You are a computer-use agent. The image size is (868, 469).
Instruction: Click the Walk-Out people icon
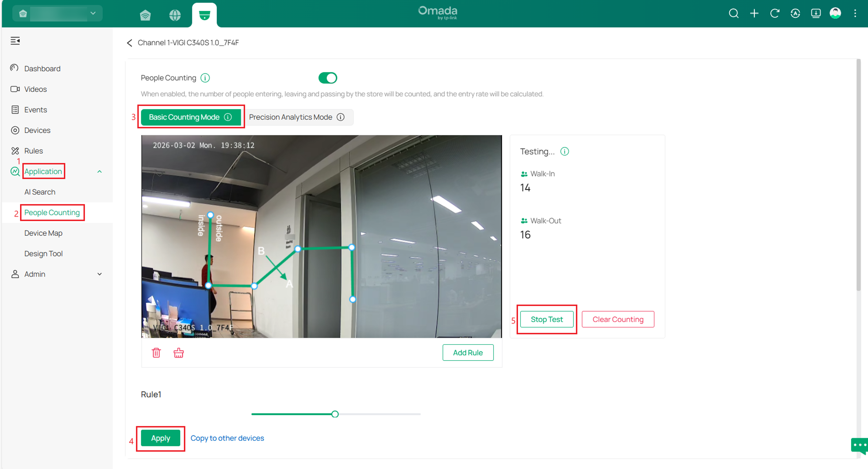point(524,221)
